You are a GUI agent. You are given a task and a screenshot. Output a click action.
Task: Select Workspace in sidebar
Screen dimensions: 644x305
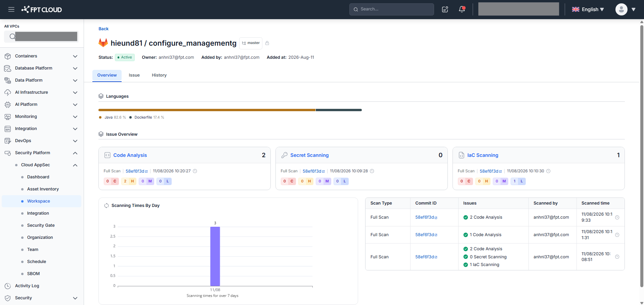(x=41, y=201)
